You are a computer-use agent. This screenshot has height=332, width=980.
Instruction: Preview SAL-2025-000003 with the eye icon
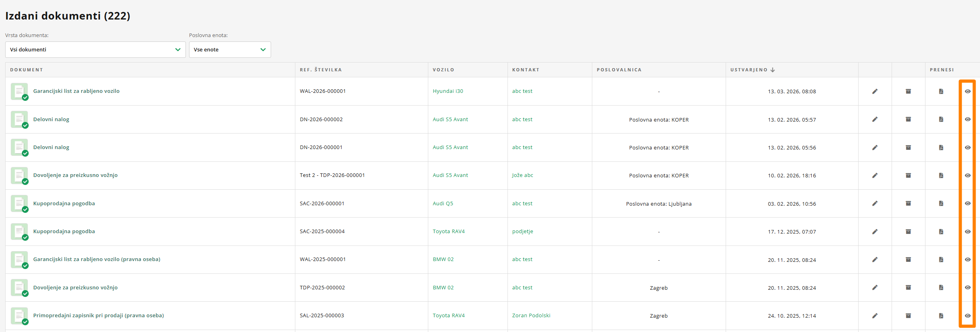pos(967,316)
